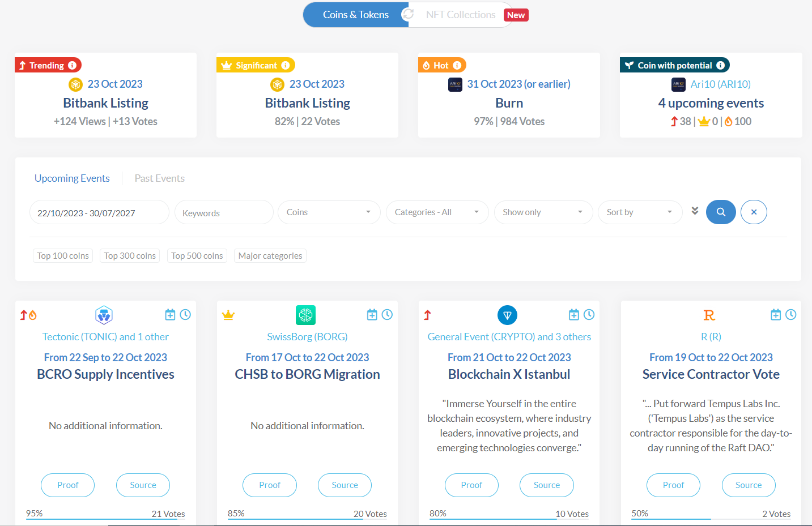The width and height of the screenshot is (812, 526).
Task: Open the Coins dropdown
Action: [329, 212]
